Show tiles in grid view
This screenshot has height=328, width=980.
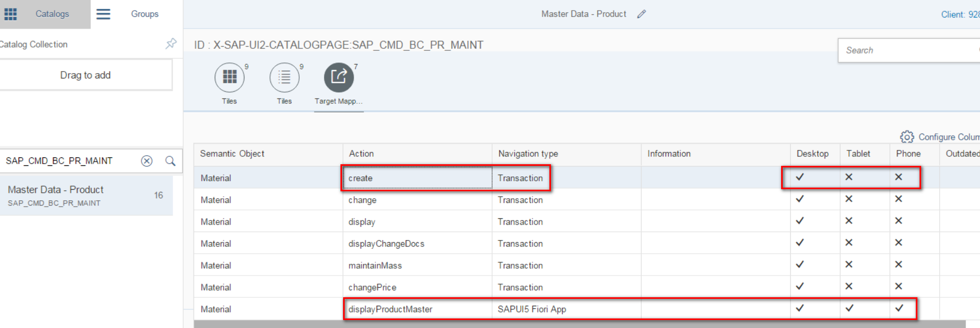click(x=230, y=77)
